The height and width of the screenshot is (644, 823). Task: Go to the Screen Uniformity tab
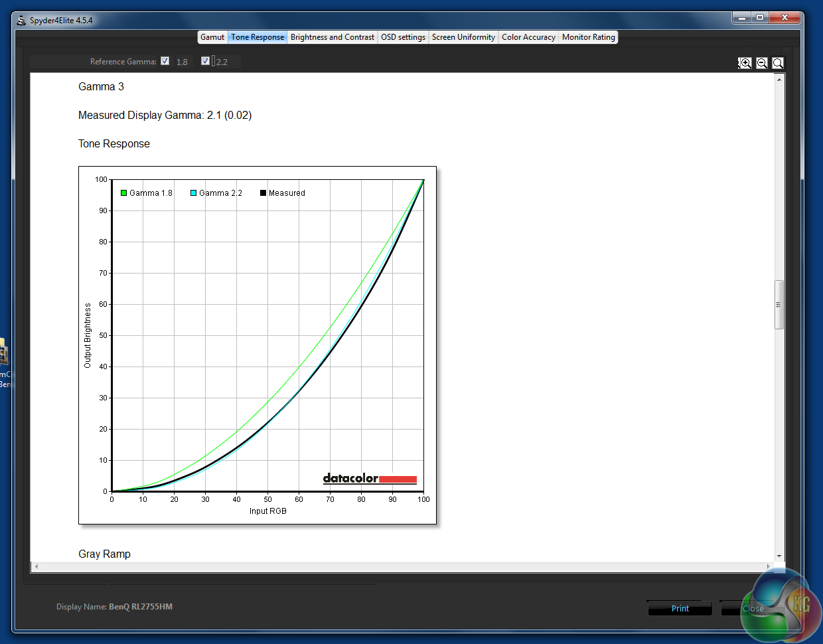[x=463, y=37]
